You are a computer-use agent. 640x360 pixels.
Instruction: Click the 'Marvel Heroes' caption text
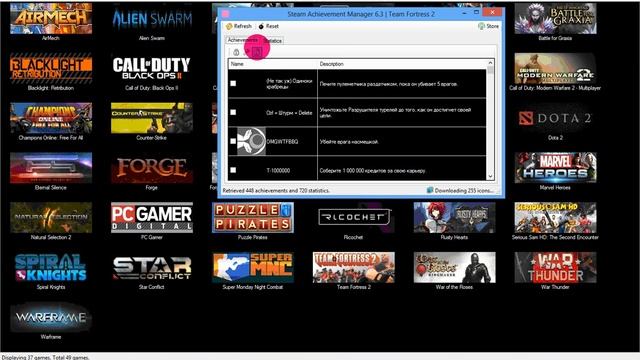[555, 187]
